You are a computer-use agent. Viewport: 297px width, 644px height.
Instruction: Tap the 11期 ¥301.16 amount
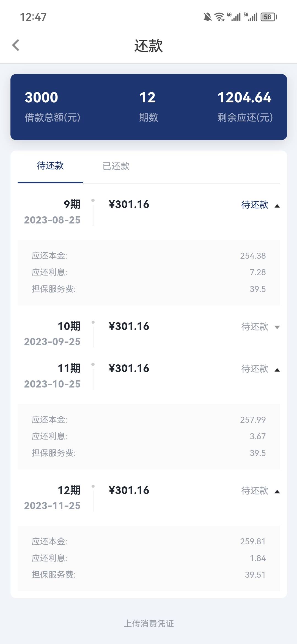click(x=129, y=369)
